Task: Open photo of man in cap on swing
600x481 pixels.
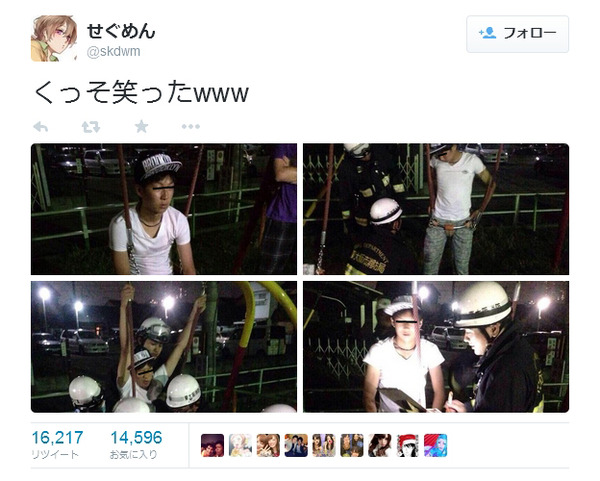Action: point(164,209)
